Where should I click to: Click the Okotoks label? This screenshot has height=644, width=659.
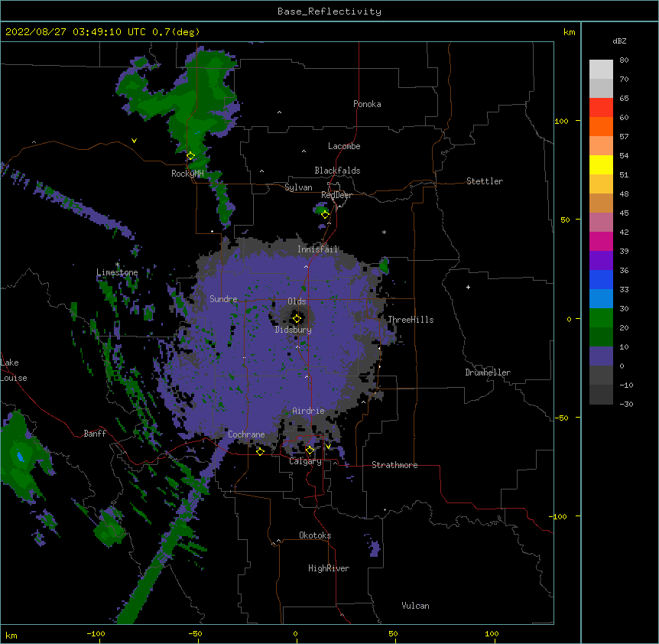315,535
